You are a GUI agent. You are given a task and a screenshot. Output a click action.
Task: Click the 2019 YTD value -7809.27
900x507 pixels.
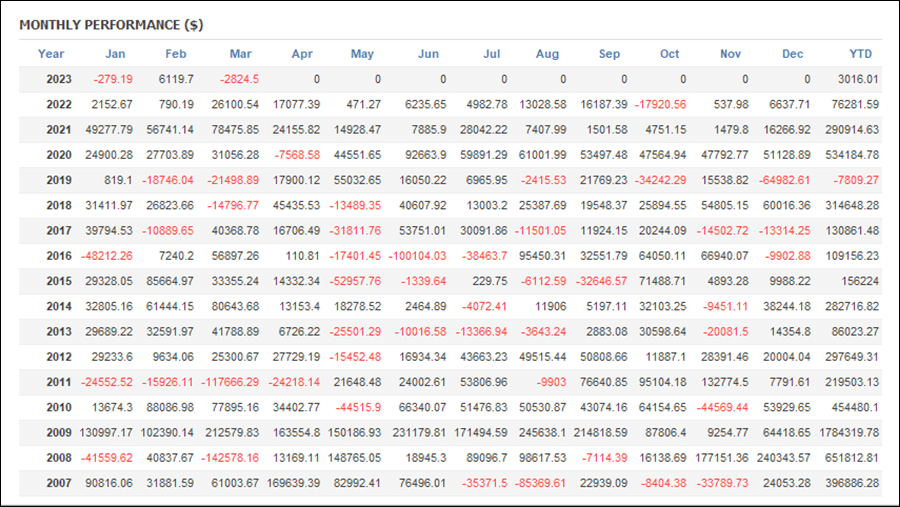(x=856, y=180)
